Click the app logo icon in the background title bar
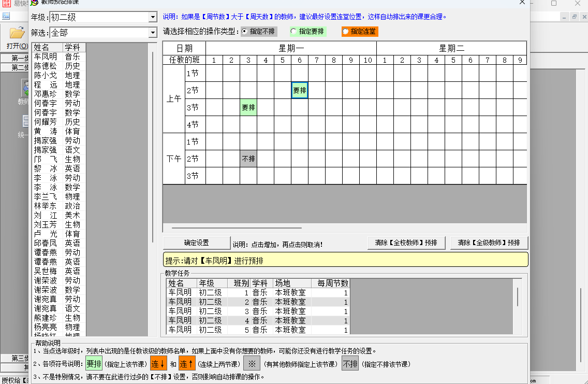Viewport: 588px width, 384px height. coord(6,3)
